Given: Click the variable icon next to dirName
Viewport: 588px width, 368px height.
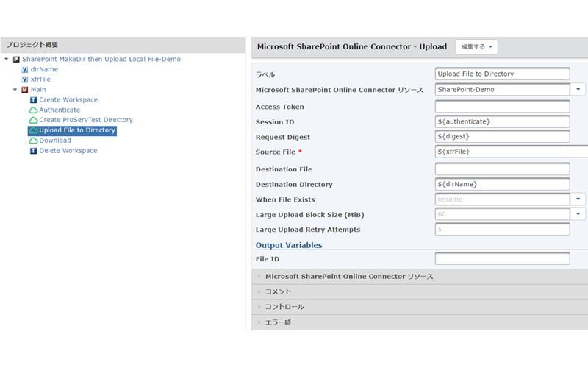Looking at the screenshot, I should pyautogui.click(x=25, y=69).
